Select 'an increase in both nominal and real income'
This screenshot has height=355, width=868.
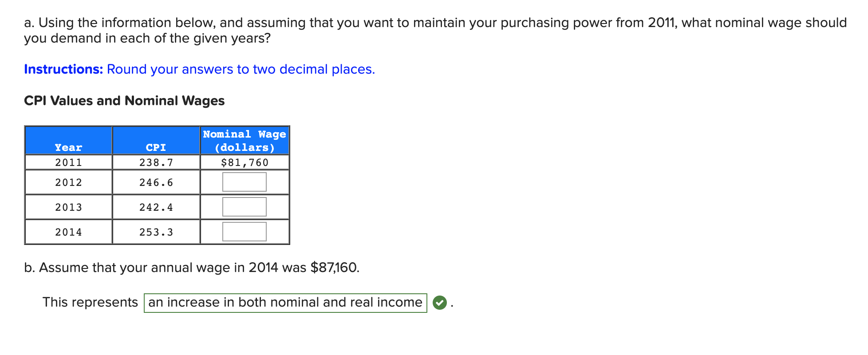pyautogui.click(x=285, y=302)
